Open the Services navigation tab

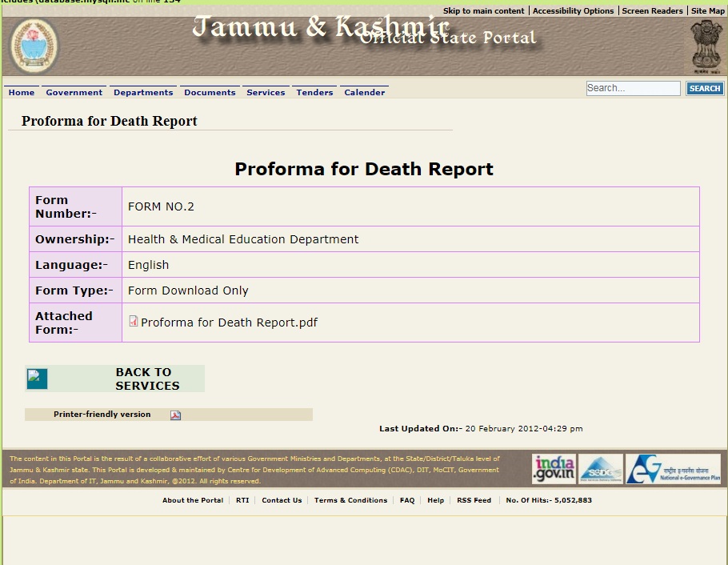pos(266,92)
